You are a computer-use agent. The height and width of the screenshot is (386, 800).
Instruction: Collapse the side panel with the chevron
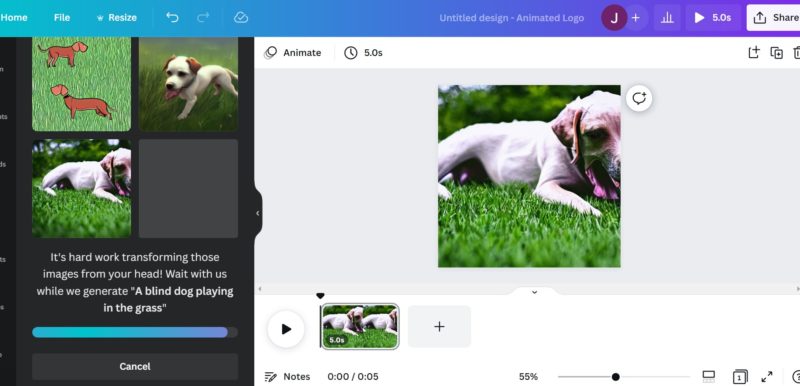257,213
